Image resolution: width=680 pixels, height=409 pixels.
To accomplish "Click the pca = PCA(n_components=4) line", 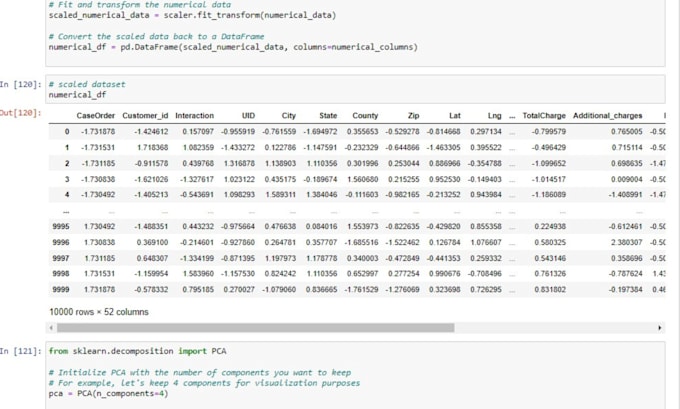I will coord(108,393).
